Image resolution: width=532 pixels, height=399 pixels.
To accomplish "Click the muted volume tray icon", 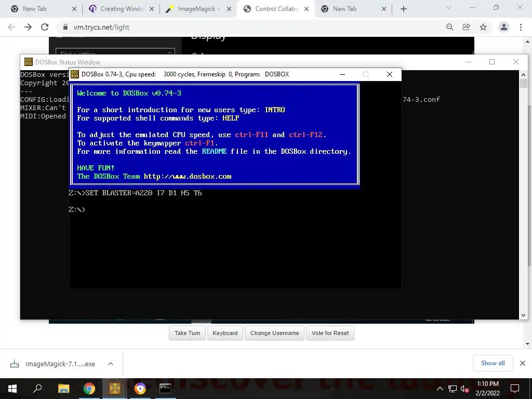I will tap(464, 389).
